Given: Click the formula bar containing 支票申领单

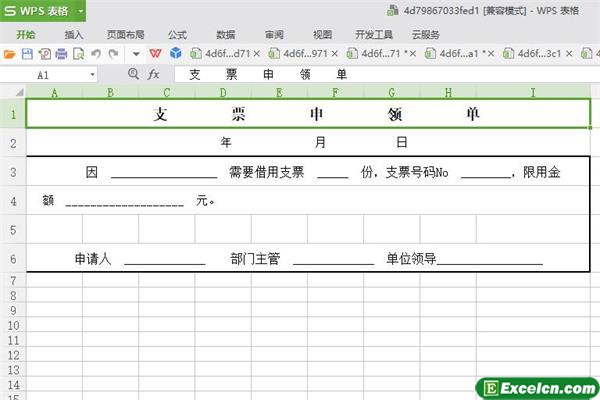Looking at the screenshot, I should (x=386, y=74).
